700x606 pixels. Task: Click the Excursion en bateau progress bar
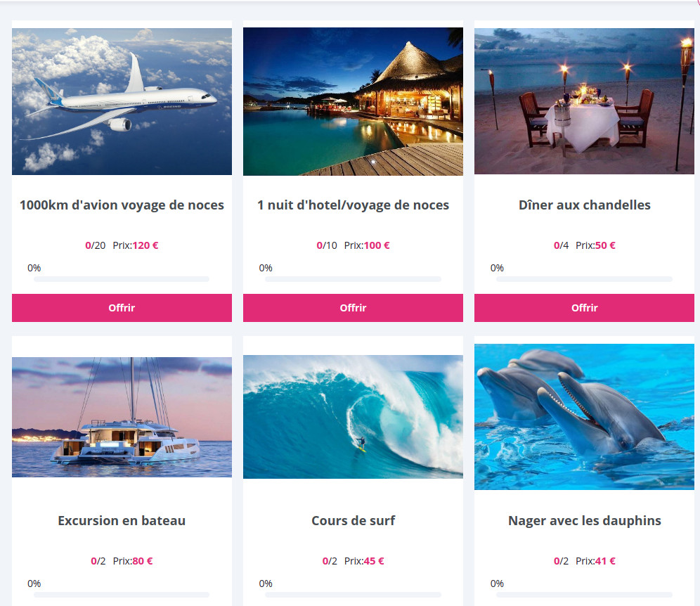pos(122,595)
